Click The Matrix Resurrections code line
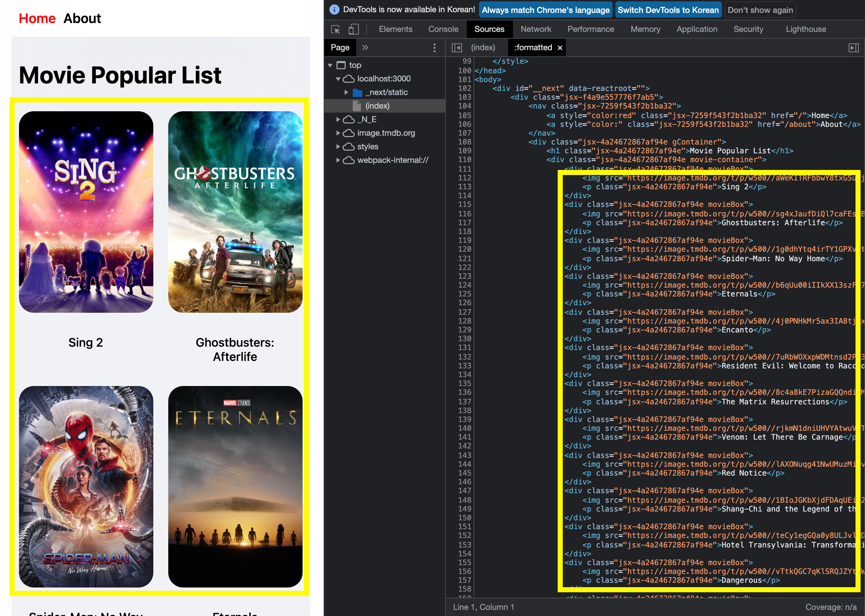The height and width of the screenshot is (616, 865). pyautogui.click(x=714, y=402)
